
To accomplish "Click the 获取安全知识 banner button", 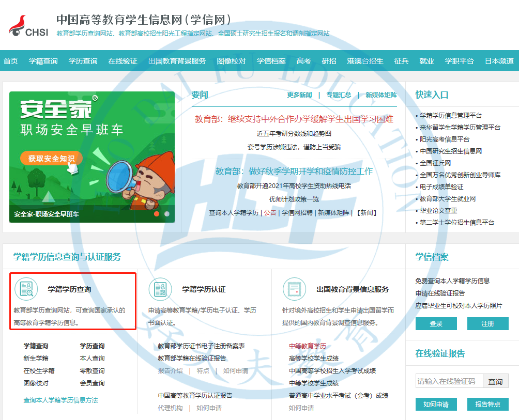I will [51, 159].
